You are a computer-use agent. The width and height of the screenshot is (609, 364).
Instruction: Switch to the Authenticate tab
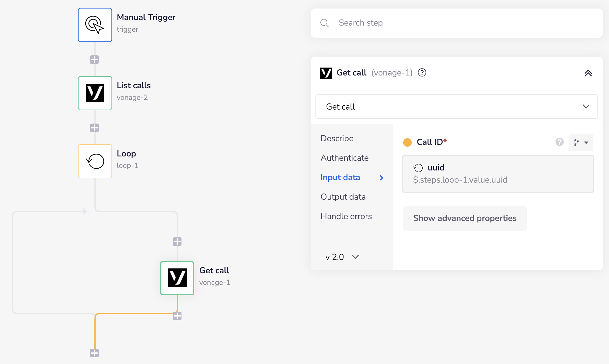point(344,158)
